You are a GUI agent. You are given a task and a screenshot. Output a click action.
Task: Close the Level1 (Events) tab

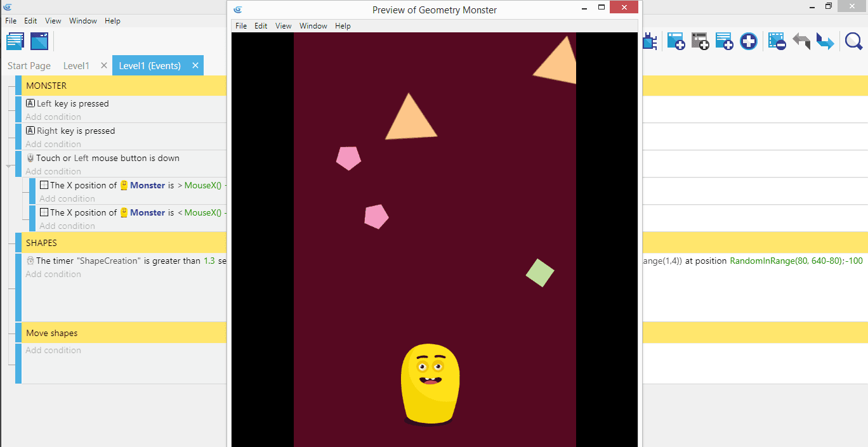click(x=195, y=65)
